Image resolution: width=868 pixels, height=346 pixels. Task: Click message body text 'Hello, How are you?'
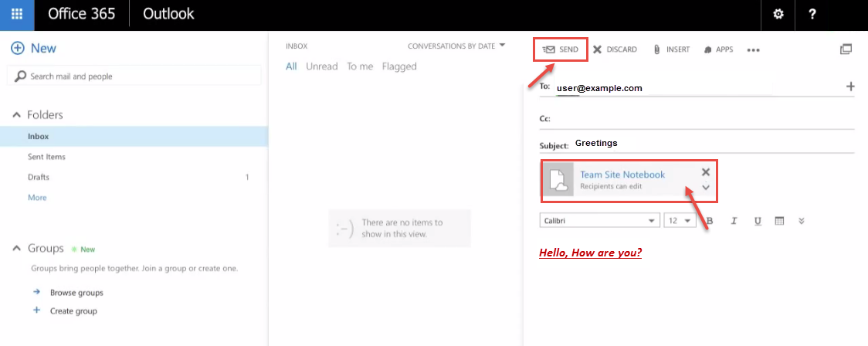tap(590, 253)
